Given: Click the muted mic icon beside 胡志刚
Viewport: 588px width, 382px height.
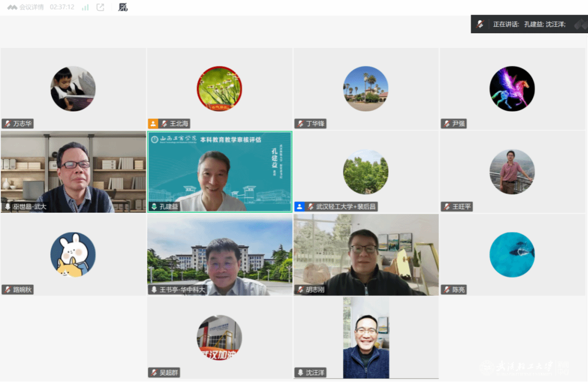Looking at the screenshot, I should pyautogui.click(x=300, y=290).
